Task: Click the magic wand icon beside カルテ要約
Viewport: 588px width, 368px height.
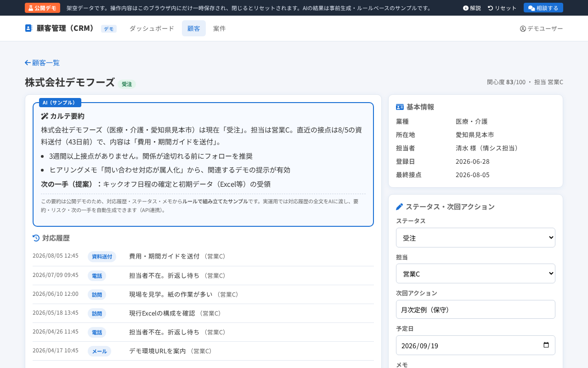Action: coord(45,116)
